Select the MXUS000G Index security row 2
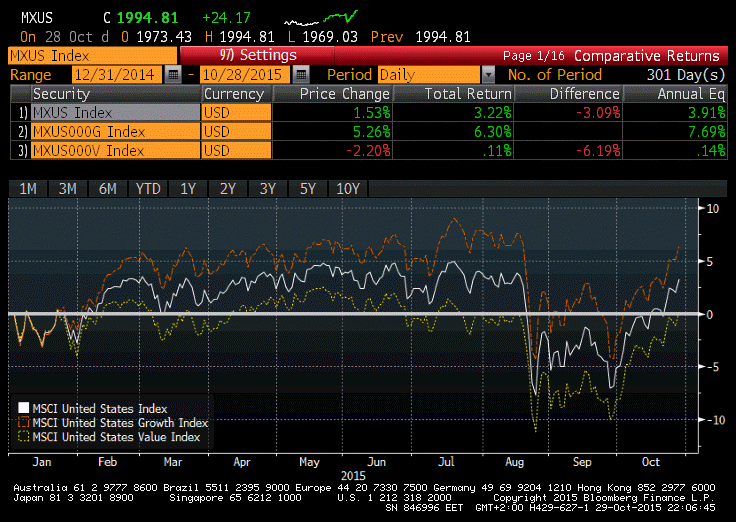 point(115,131)
